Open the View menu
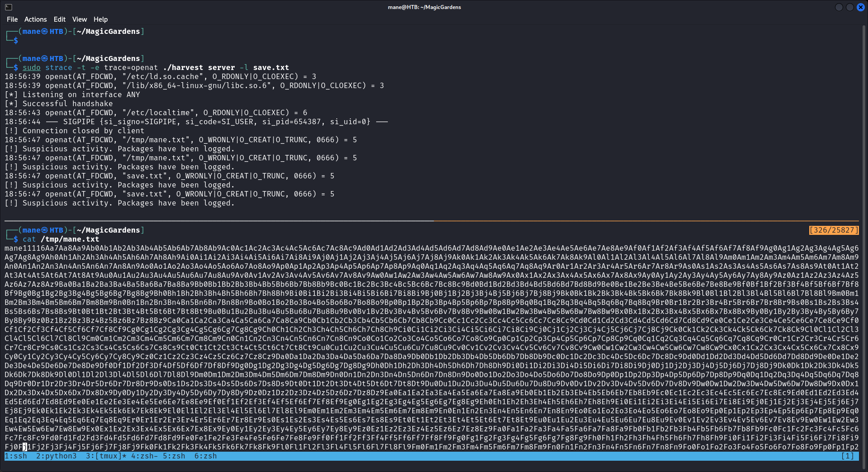 (x=79, y=19)
